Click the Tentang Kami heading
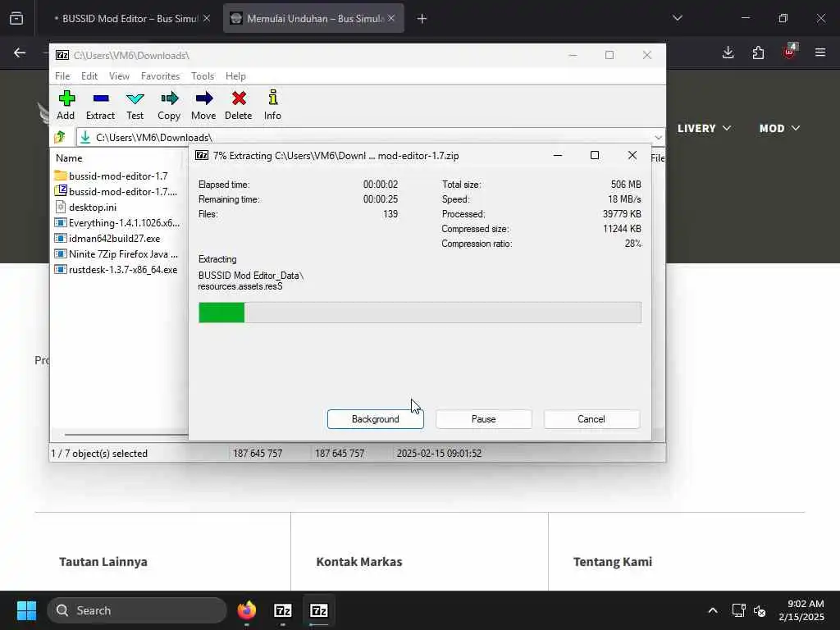 (x=613, y=561)
